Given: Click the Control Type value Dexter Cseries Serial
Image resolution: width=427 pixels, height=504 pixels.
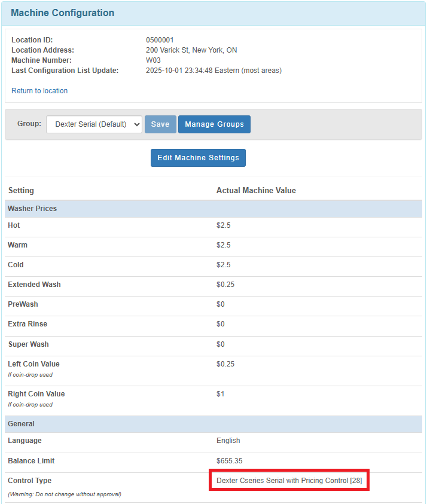Looking at the screenshot, I should click(x=289, y=481).
